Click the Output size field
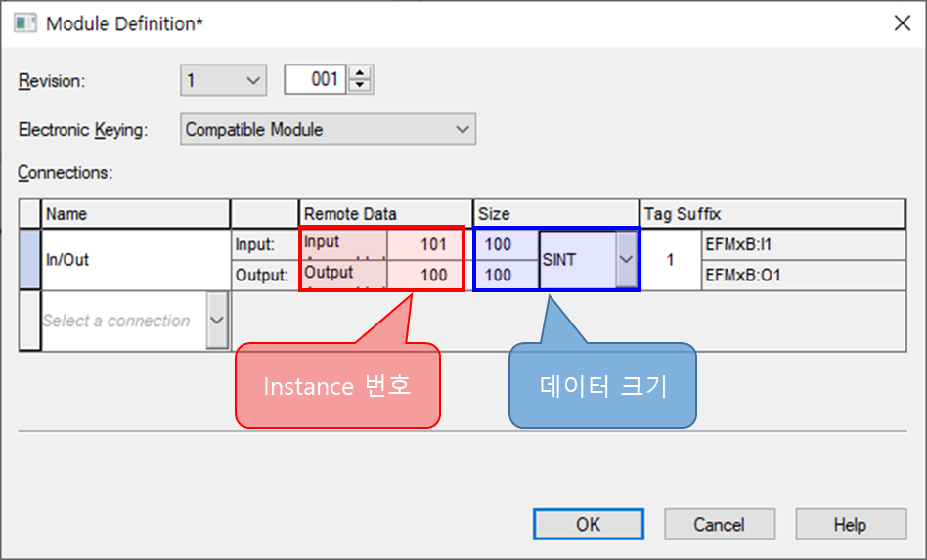 [505, 276]
